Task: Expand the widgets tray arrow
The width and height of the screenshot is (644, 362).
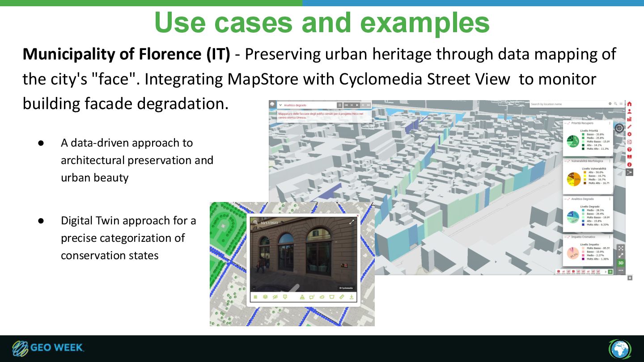Action: point(606,272)
